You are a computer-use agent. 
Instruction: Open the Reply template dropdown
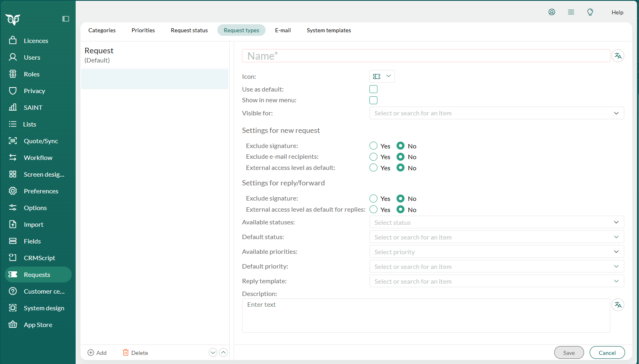point(496,281)
